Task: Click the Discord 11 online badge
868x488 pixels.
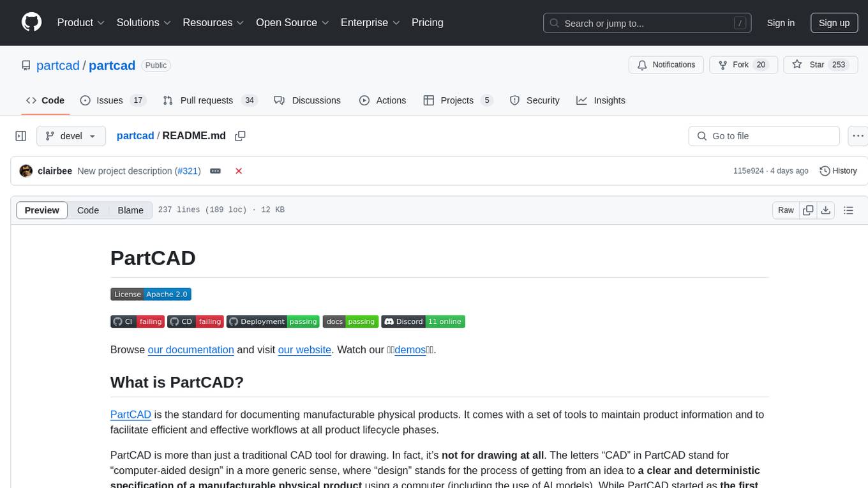Action: coord(423,322)
